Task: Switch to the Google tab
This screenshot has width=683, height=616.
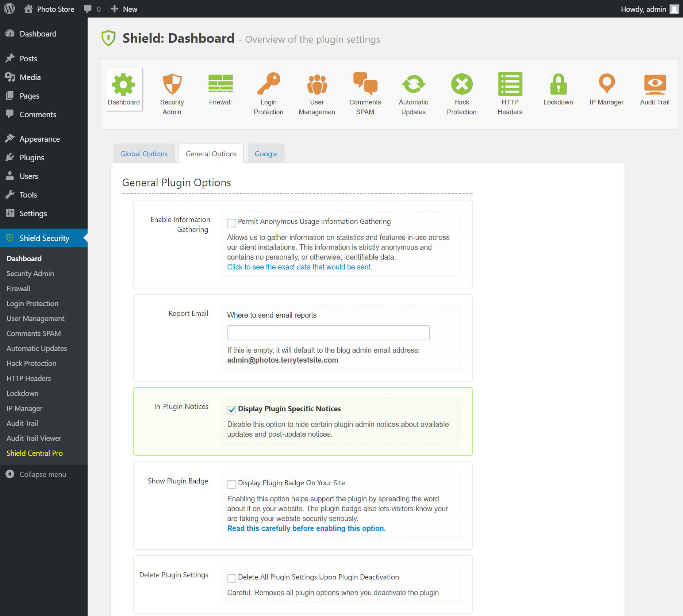Action: [266, 154]
